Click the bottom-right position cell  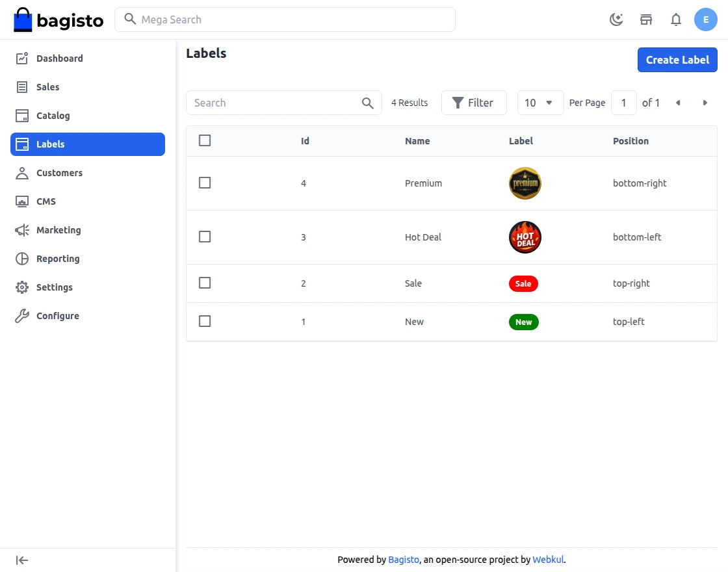[640, 183]
